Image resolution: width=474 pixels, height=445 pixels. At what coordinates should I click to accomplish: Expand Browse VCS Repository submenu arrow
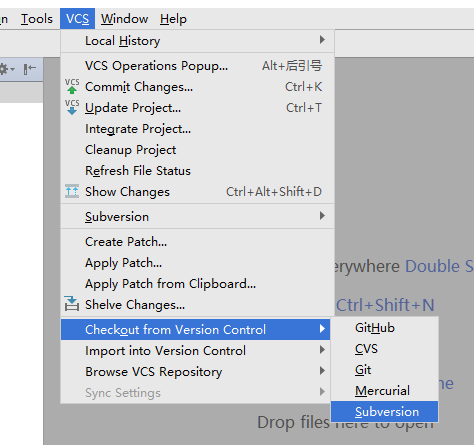pyautogui.click(x=322, y=371)
